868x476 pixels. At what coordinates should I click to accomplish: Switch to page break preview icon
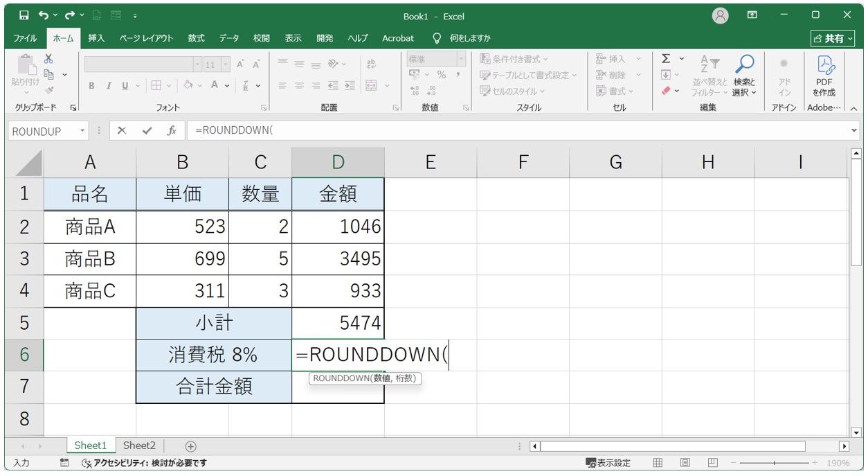coord(712,463)
